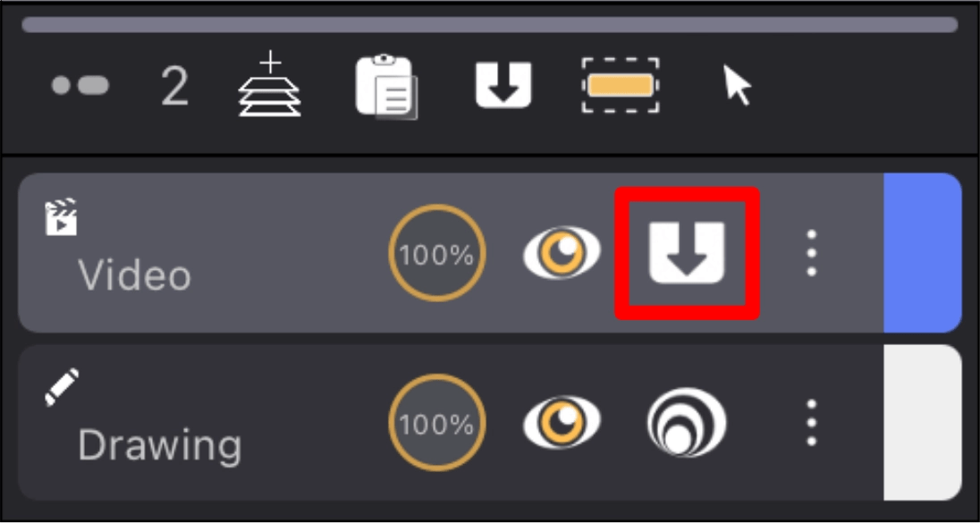The width and height of the screenshot is (980, 523).
Task: Open the Video layer three-dot menu
Action: pyautogui.click(x=811, y=253)
